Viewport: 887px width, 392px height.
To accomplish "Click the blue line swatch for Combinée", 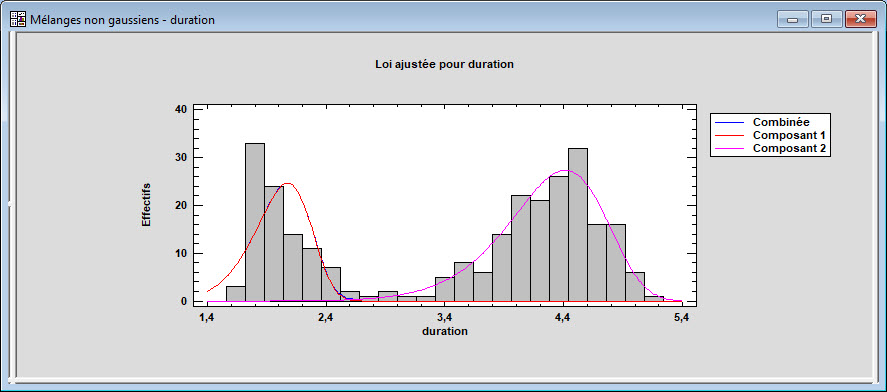I will pos(729,122).
